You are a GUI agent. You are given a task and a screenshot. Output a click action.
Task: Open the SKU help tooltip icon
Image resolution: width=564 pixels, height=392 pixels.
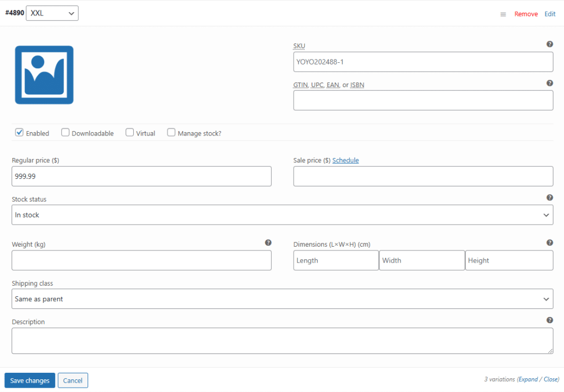[x=550, y=44]
